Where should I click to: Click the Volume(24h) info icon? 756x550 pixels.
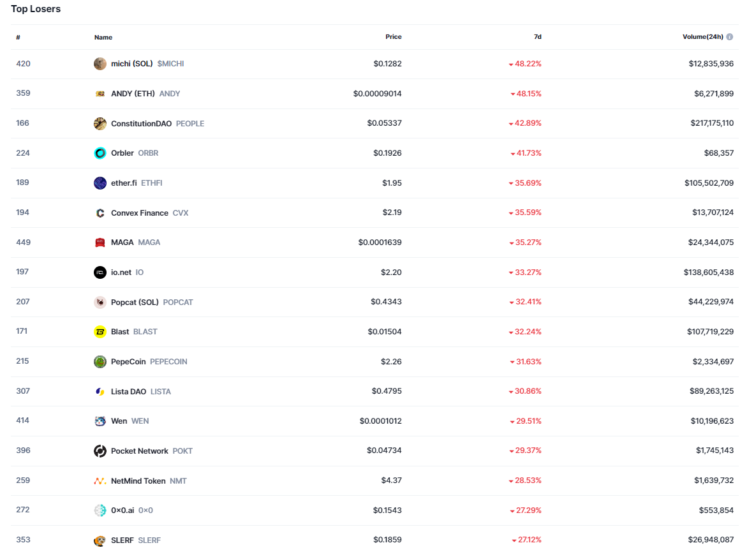(730, 37)
